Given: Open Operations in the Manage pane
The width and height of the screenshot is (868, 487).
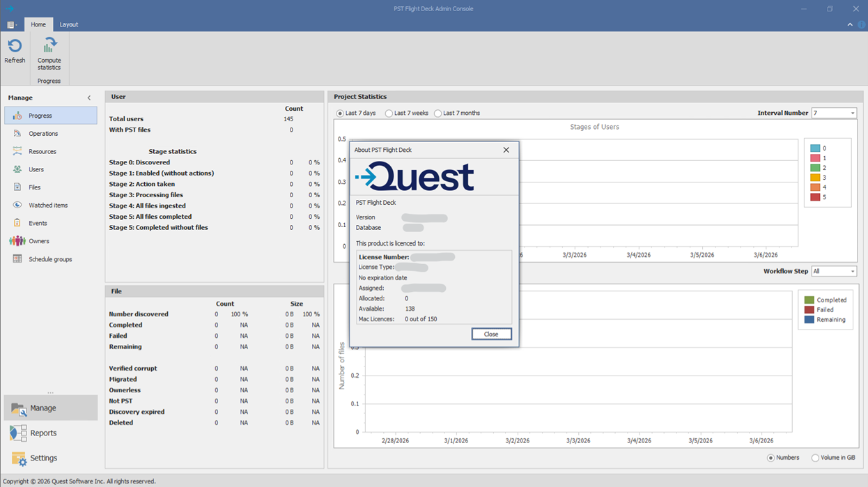Looking at the screenshot, I should coord(51,134).
